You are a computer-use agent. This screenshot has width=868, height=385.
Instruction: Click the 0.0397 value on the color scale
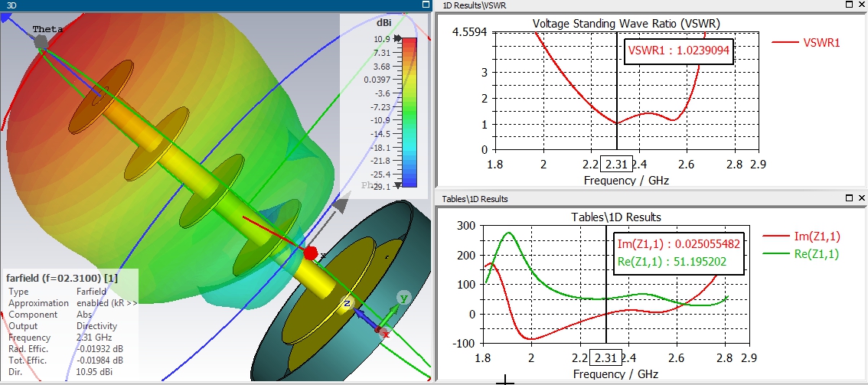coord(377,80)
